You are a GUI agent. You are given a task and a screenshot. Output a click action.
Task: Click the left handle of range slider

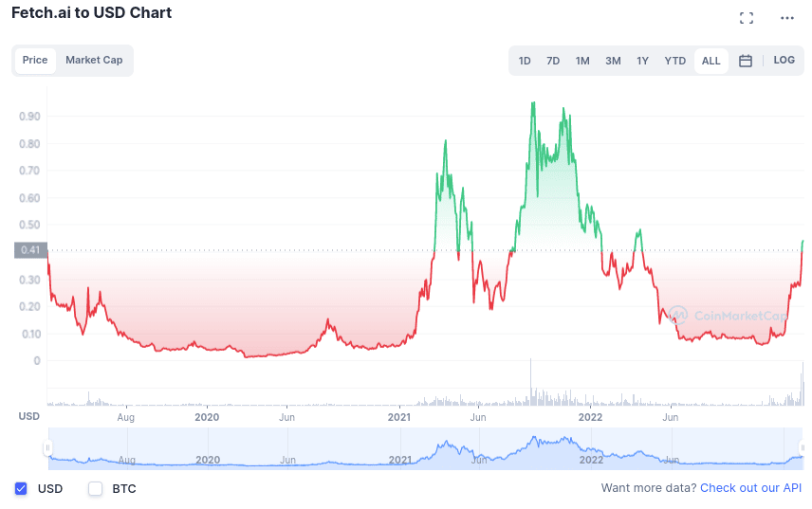(x=47, y=448)
